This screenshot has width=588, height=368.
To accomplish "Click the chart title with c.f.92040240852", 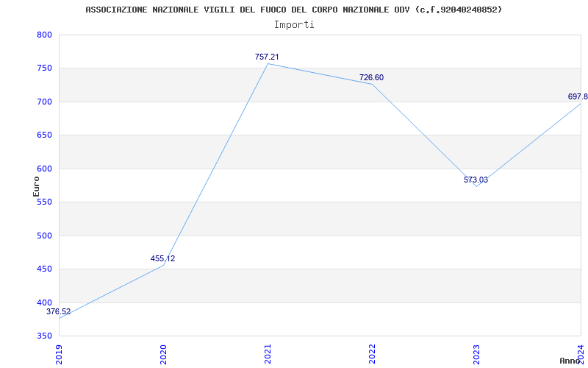I will [x=293, y=10].
